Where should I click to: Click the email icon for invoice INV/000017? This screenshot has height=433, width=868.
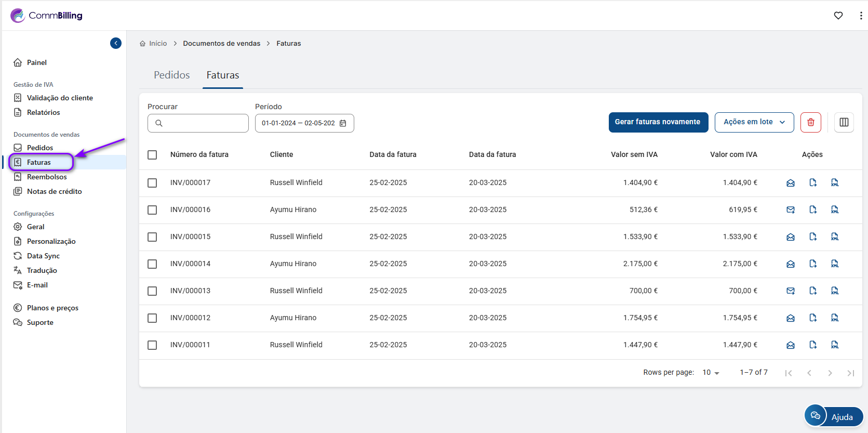(790, 183)
